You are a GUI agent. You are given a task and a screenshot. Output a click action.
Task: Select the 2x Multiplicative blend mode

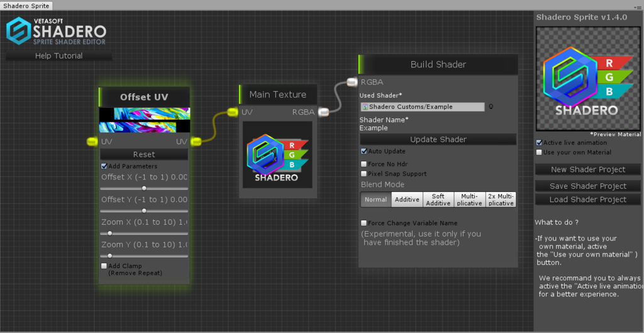tap(501, 200)
